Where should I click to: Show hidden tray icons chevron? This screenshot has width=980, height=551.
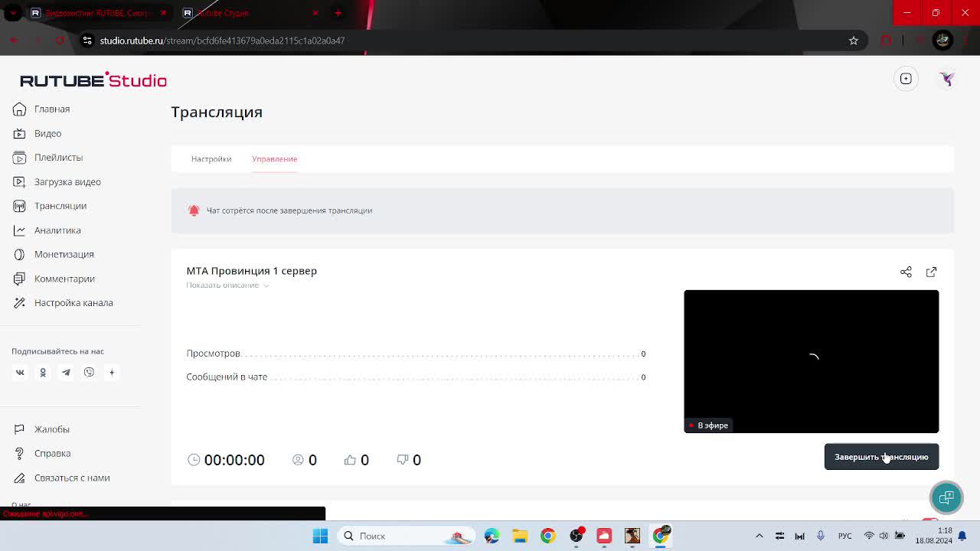[x=759, y=536]
